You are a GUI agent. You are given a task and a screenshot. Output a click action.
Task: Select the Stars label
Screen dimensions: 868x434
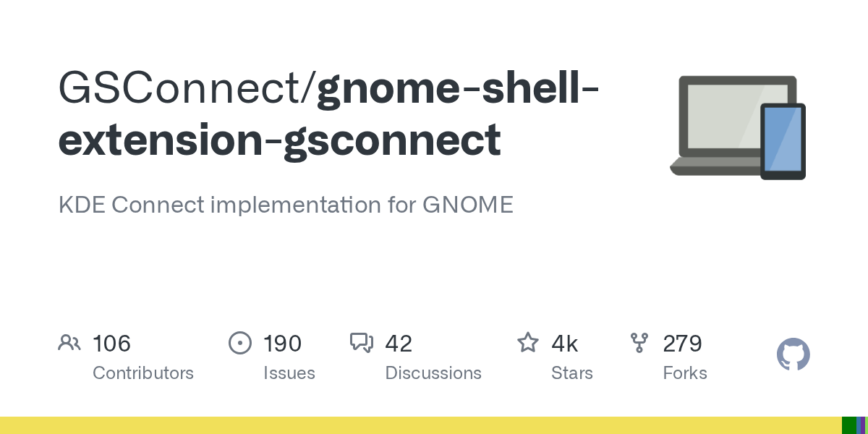pyautogui.click(x=572, y=373)
